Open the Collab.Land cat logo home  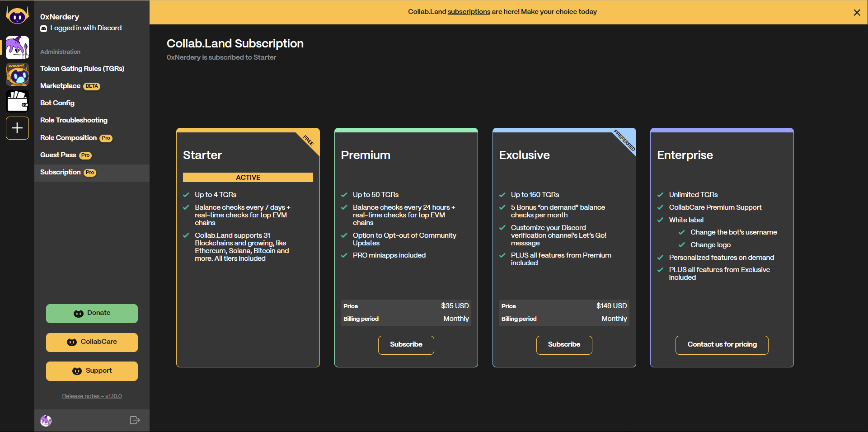tap(17, 16)
